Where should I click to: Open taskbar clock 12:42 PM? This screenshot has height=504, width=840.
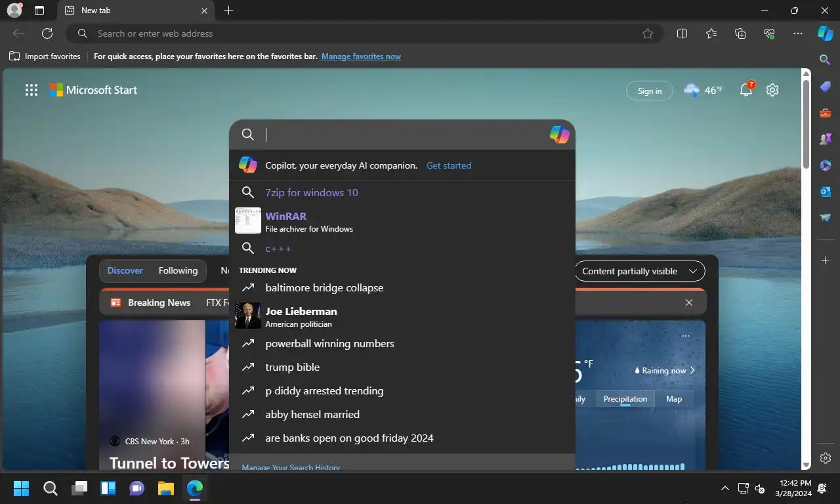[793, 488]
